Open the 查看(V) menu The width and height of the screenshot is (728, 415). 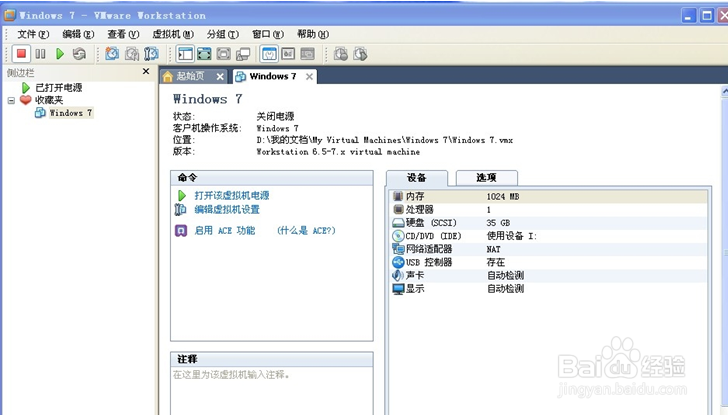(124, 34)
